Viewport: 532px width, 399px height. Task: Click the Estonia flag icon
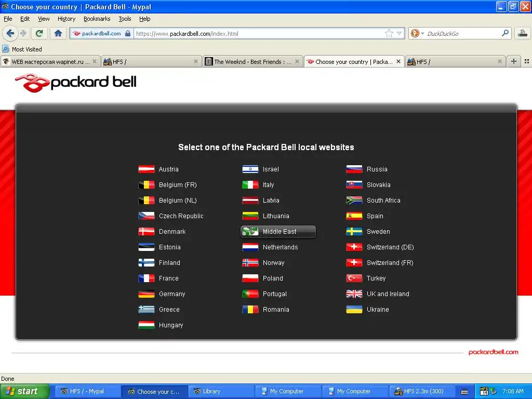[x=146, y=247]
